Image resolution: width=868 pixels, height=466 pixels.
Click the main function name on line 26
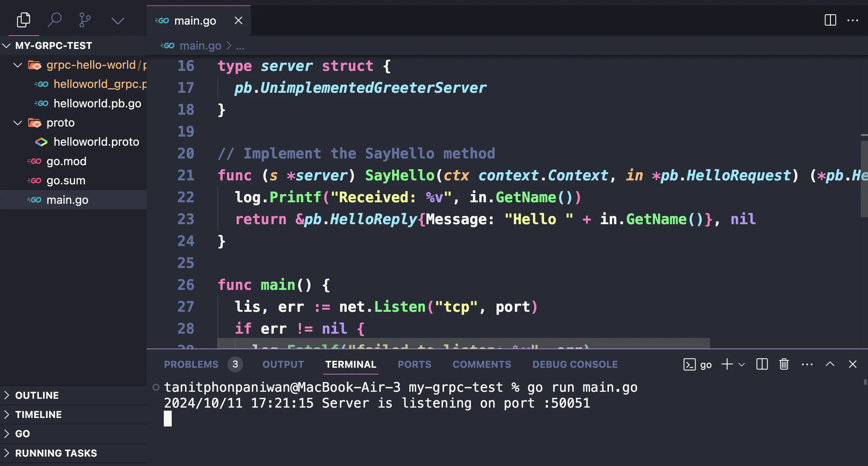coord(278,285)
